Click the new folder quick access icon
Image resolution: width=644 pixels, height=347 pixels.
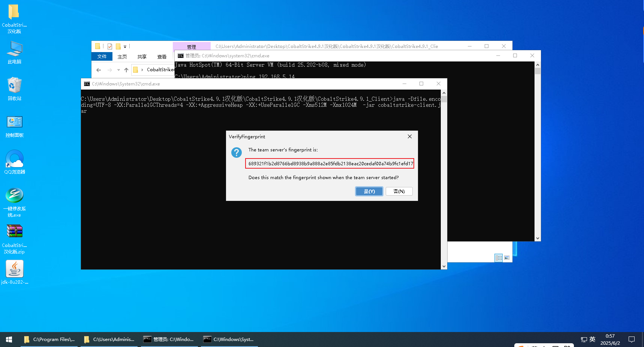[118, 46]
